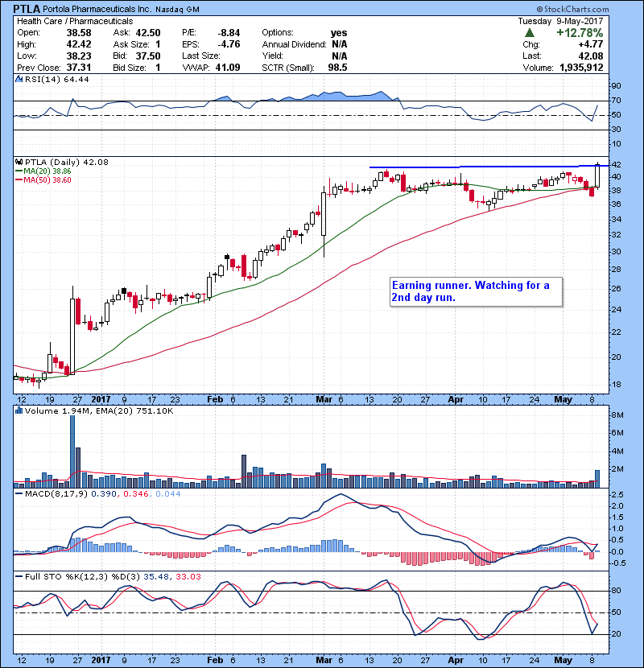644x668 pixels.
Task: Click the Prev Close value 37.31
Action: [x=79, y=68]
